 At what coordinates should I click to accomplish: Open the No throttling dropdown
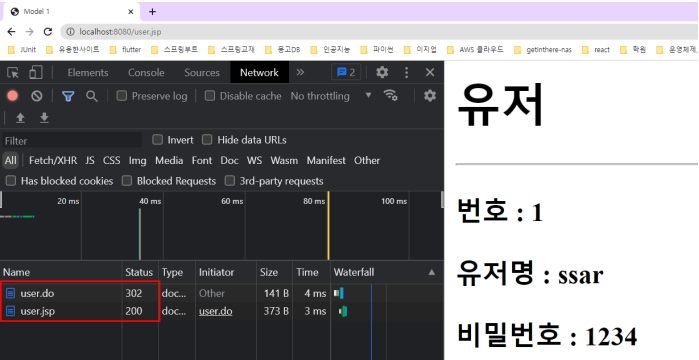[x=331, y=96]
